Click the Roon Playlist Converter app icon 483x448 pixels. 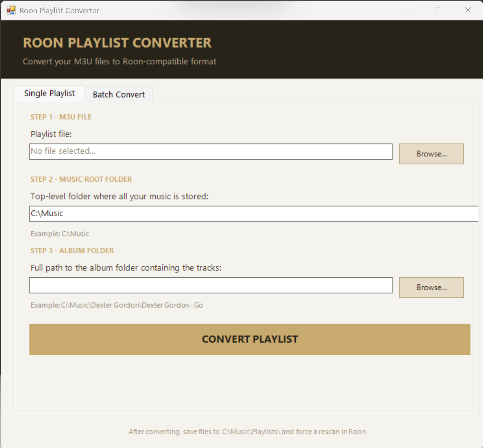coord(11,10)
